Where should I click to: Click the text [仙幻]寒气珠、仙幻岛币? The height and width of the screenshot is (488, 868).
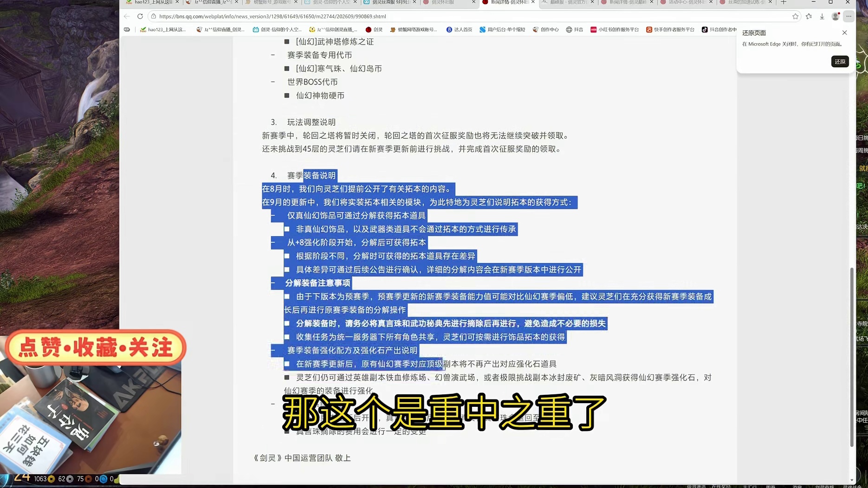(x=339, y=69)
